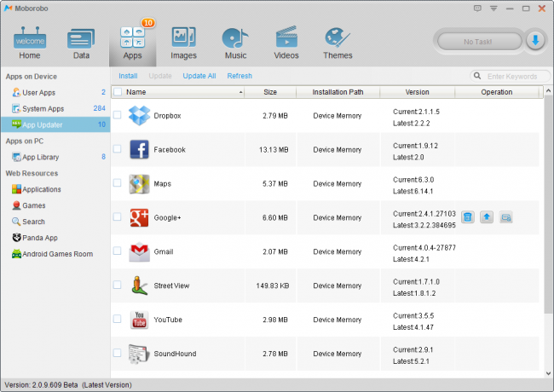Click the Operation column header
The height and width of the screenshot is (392, 554).
pyautogui.click(x=496, y=92)
